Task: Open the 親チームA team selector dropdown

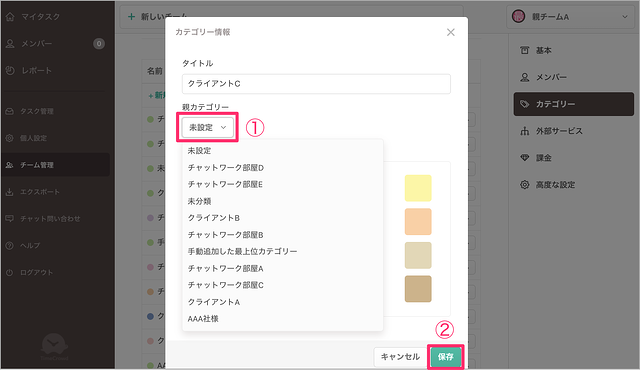Action: [571, 17]
